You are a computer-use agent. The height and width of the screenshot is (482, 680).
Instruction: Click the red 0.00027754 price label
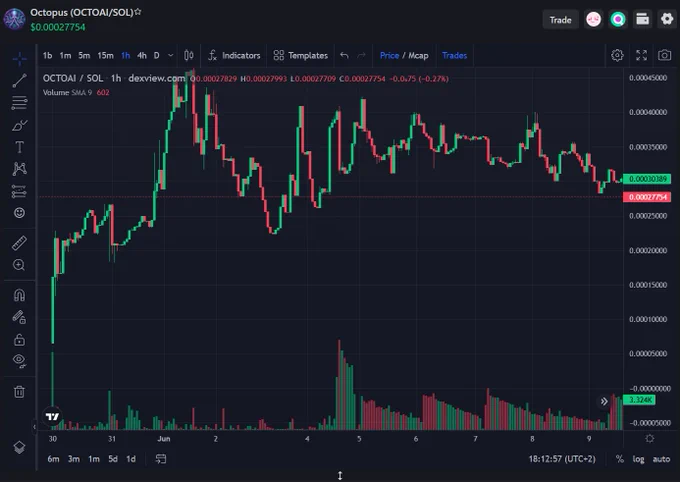click(647, 197)
